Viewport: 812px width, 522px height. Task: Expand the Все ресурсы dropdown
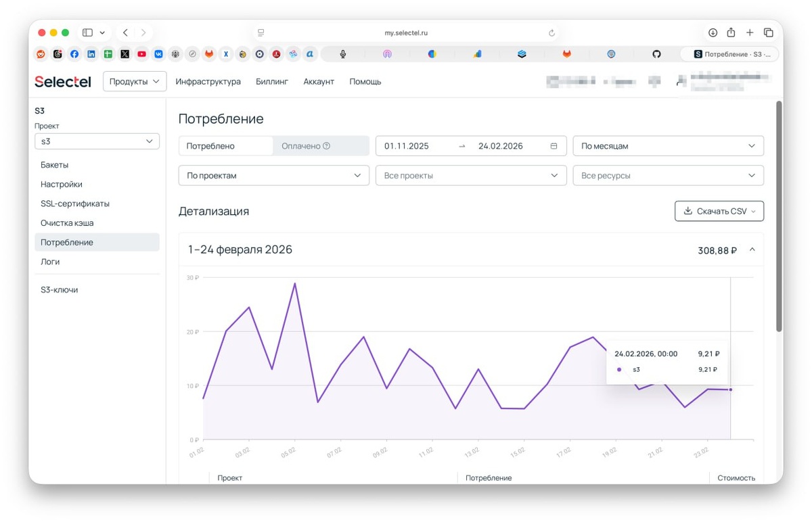[668, 176]
